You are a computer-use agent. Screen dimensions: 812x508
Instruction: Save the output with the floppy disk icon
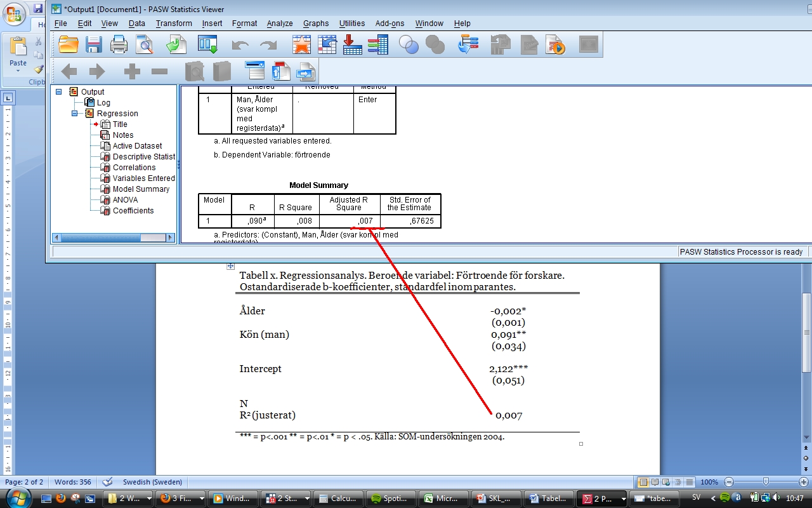click(x=94, y=44)
